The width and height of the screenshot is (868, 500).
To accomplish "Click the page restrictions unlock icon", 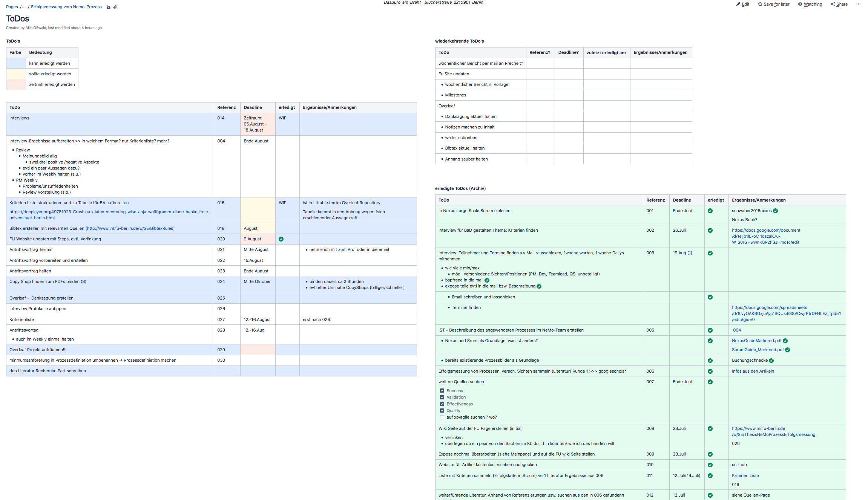I will tap(109, 7).
